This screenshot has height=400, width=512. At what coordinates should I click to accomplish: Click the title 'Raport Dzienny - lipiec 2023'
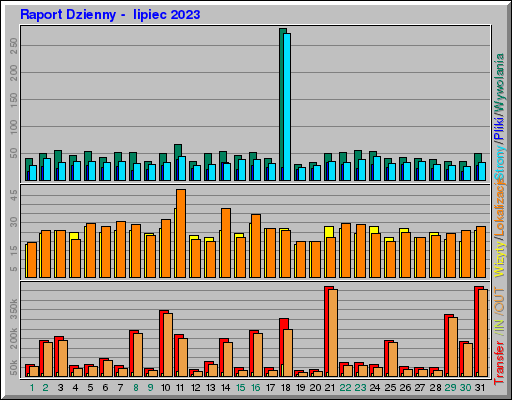coord(110,15)
